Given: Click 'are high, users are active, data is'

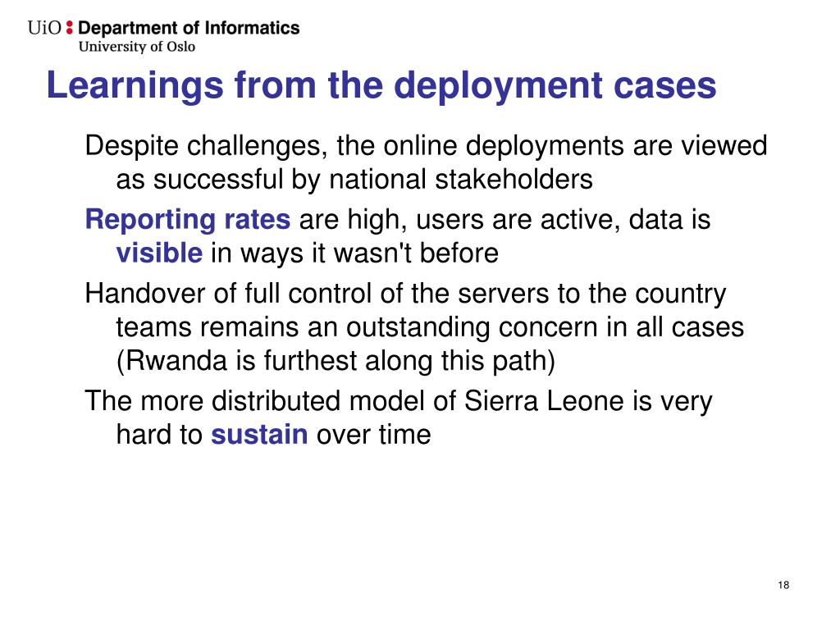Looking at the screenshot, I should point(504,220).
